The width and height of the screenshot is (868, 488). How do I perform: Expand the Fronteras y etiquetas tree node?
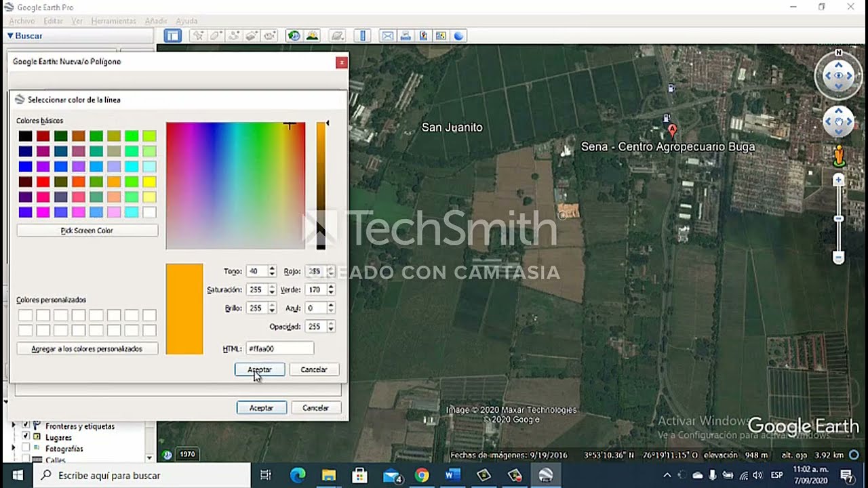(14, 426)
